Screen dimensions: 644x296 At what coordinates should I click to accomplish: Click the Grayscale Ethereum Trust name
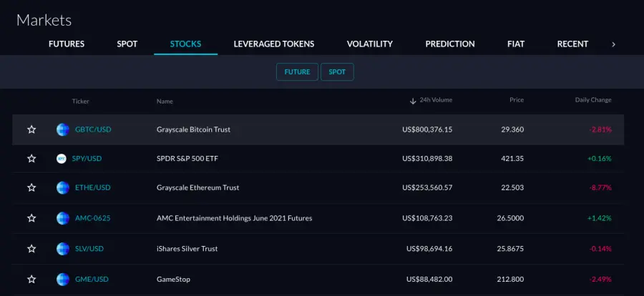point(198,187)
